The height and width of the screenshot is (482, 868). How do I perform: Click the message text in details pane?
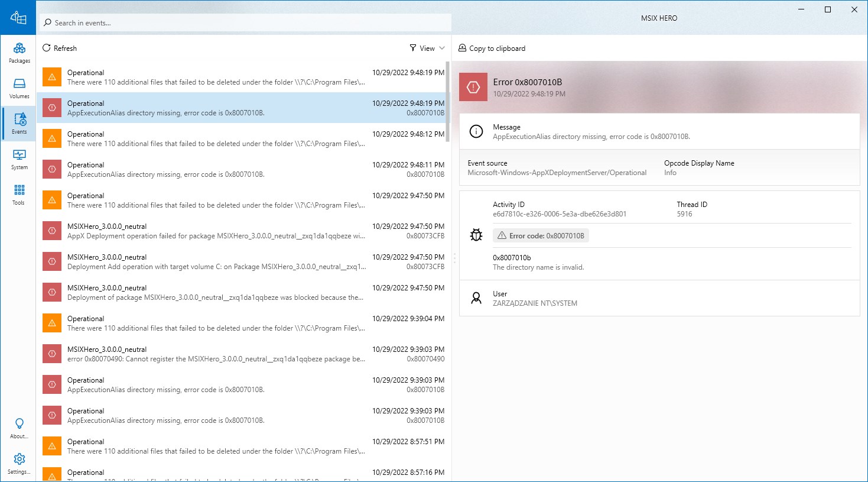(591, 137)
